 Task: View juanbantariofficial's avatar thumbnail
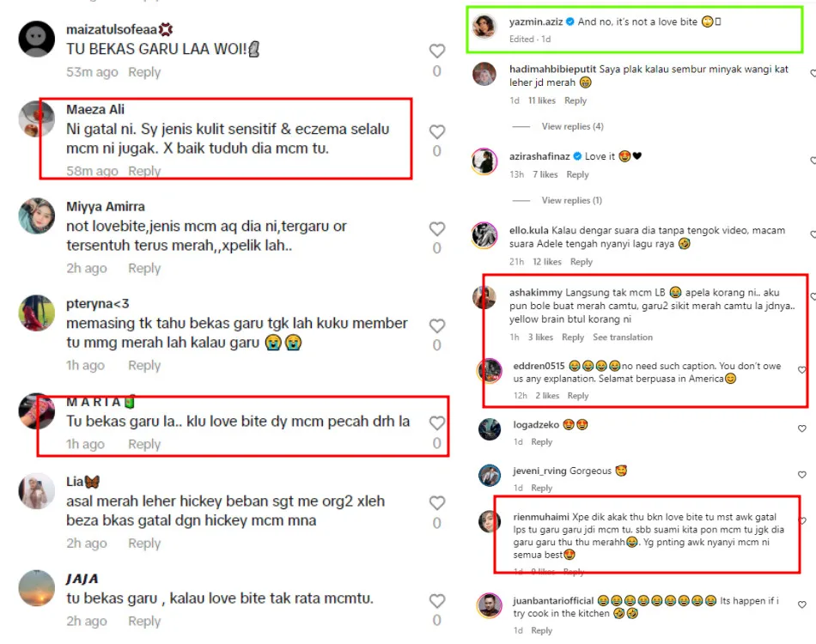(490, 605)
